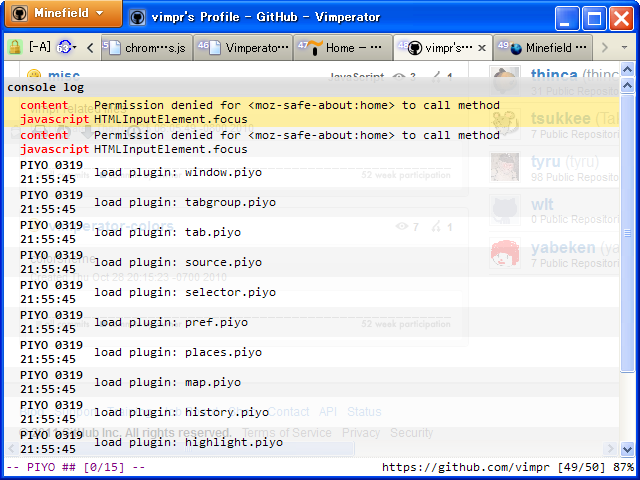Click the vertical scrollbar thumb
The height and width of the screenshot is (480, 640).
pos(627,233)
